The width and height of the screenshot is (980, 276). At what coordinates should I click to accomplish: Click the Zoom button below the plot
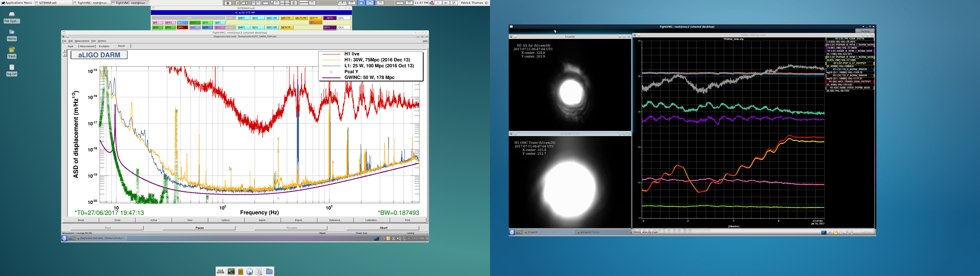(x=117, y=220)
